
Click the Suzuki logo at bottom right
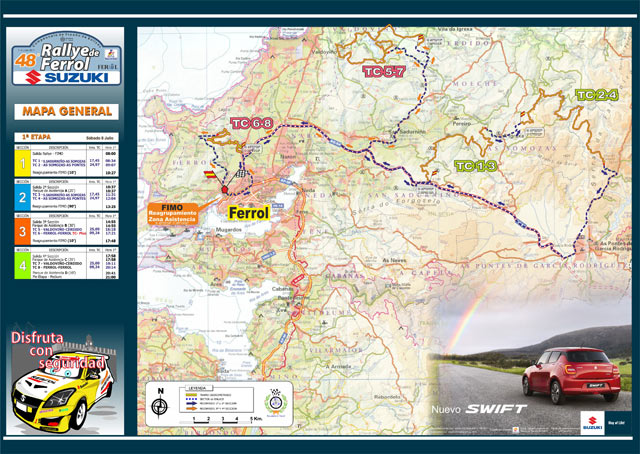(x=592, y=423)
